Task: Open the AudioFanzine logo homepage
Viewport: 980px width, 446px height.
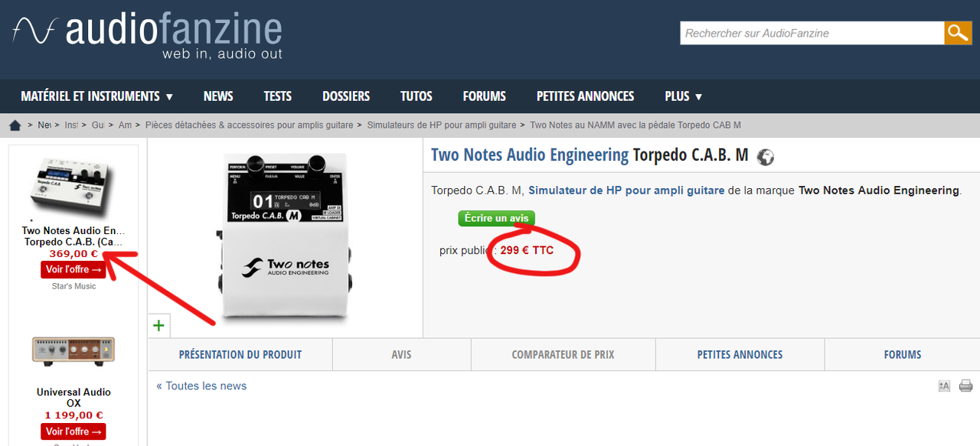Action: (x=148, y=36)
